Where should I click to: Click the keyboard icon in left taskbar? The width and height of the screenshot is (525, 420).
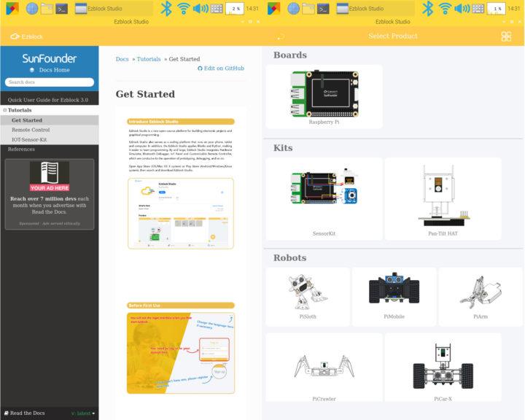pyautogui.click(x=217, y=8)
